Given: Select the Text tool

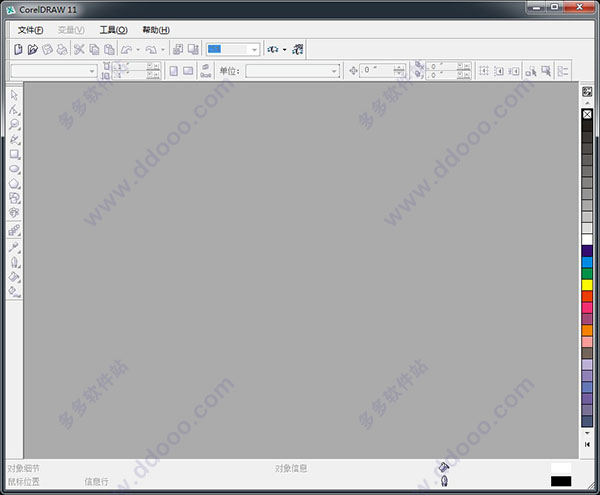Looking at the screenshot, I should (x=14, y=212).
